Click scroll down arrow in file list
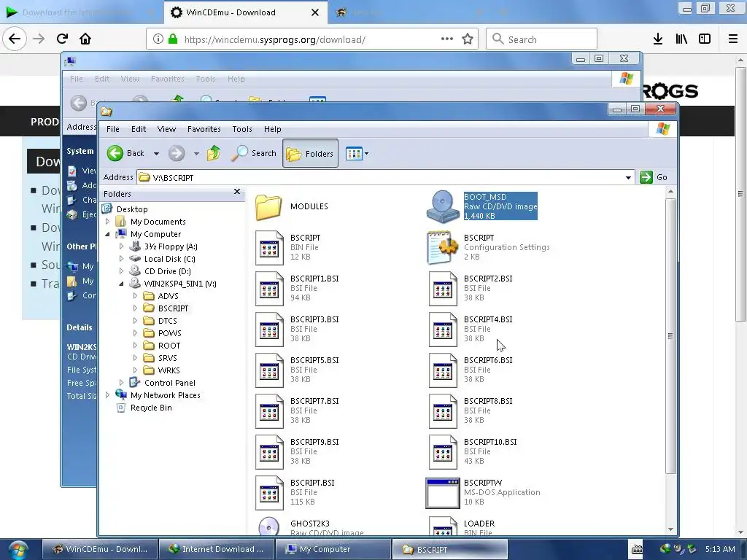 671,529
